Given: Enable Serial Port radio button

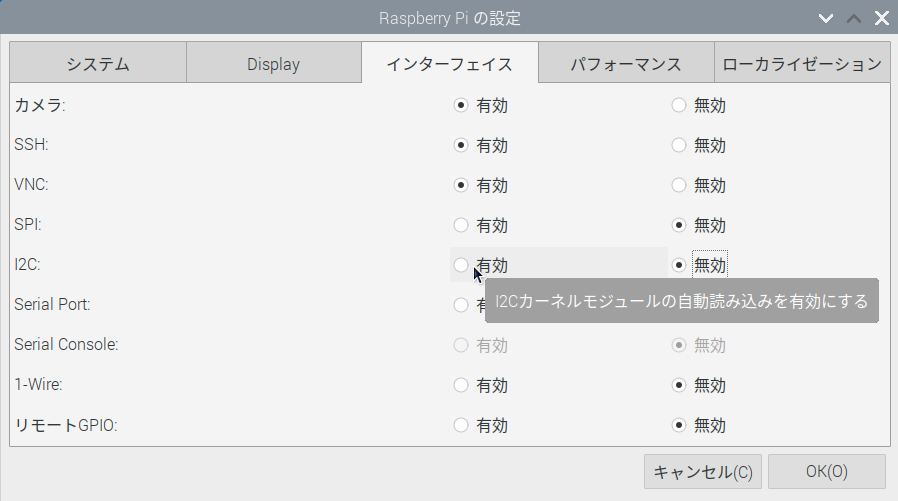Looking at the screenshot, I should tap(461, 305).
